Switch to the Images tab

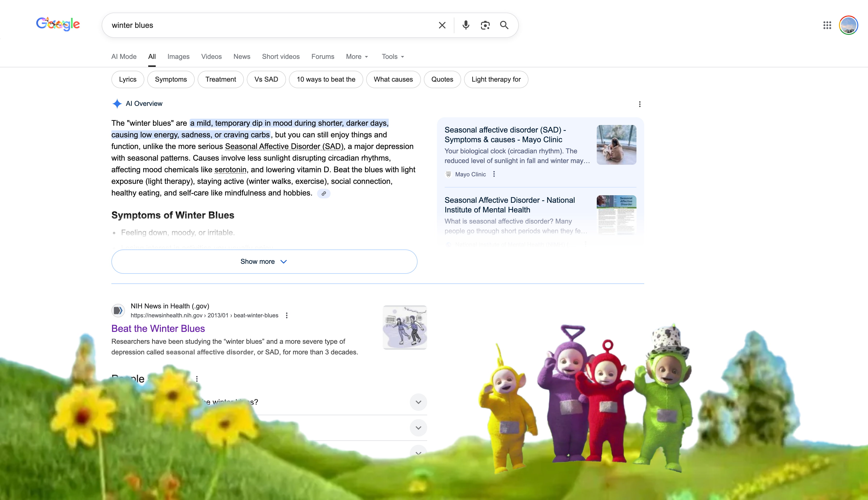point(178,57)
